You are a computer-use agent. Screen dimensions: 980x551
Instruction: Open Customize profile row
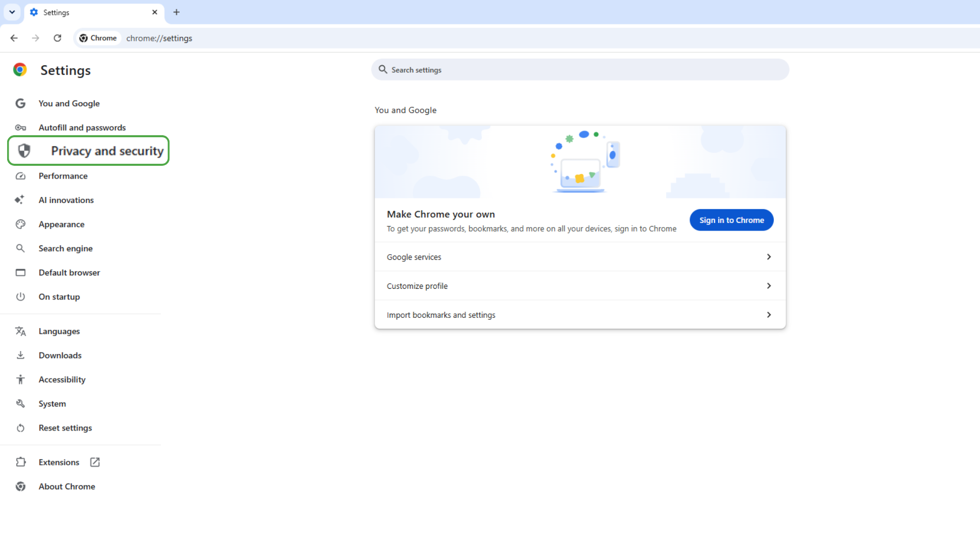[x=580, y=286]
